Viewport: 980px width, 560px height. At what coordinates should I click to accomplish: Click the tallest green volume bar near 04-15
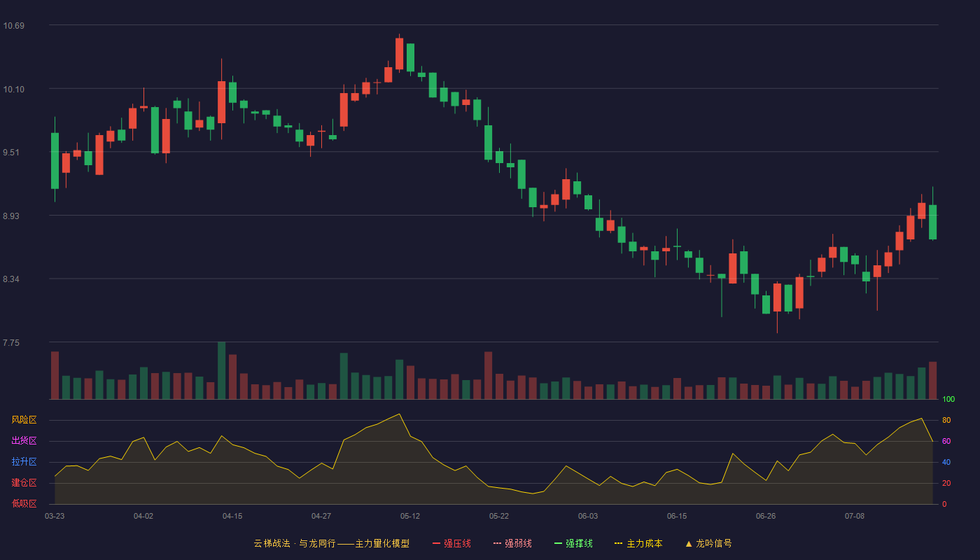221,370
